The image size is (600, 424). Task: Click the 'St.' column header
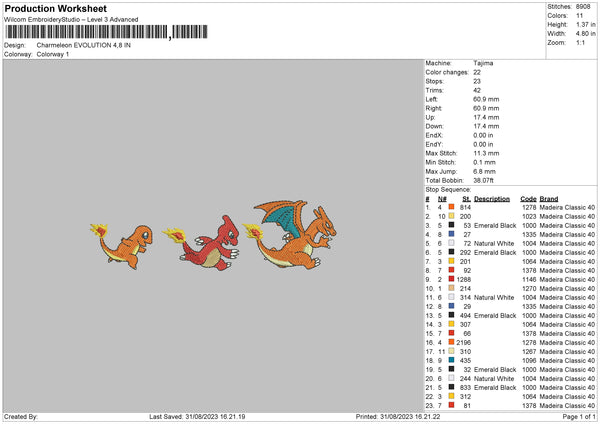[x=466, y=199]
